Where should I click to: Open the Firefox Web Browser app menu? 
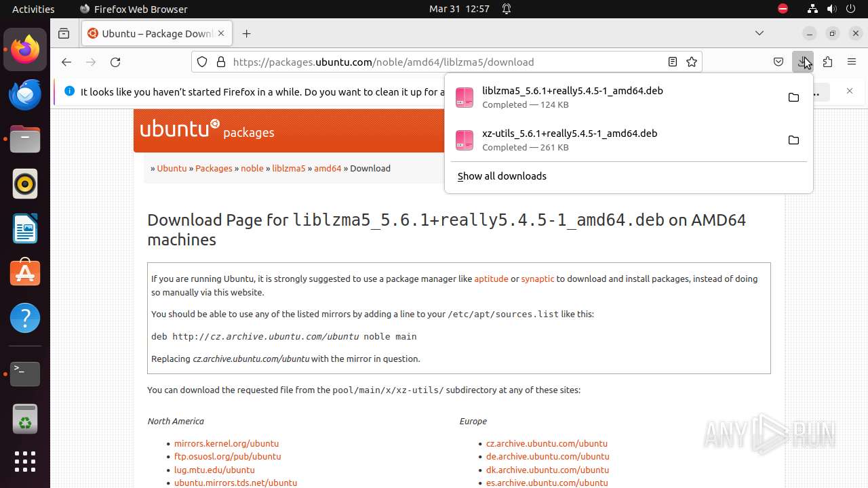tap(134, 9)
